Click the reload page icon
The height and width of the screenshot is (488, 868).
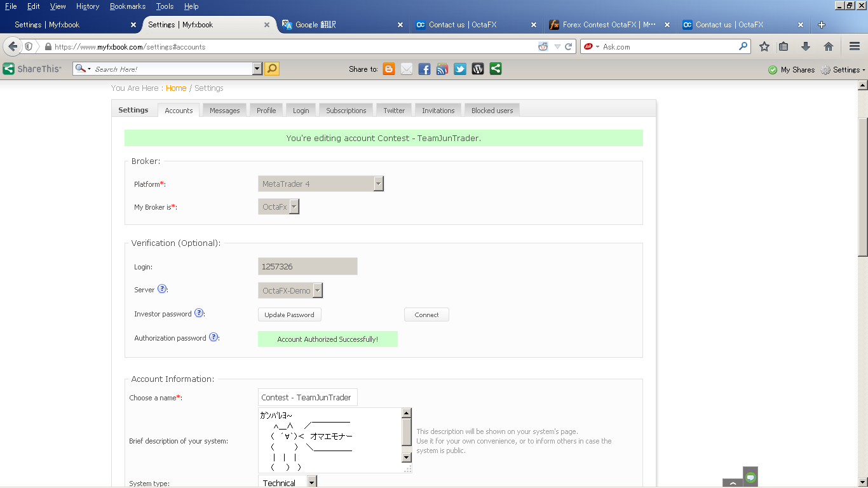coord(569,46)
